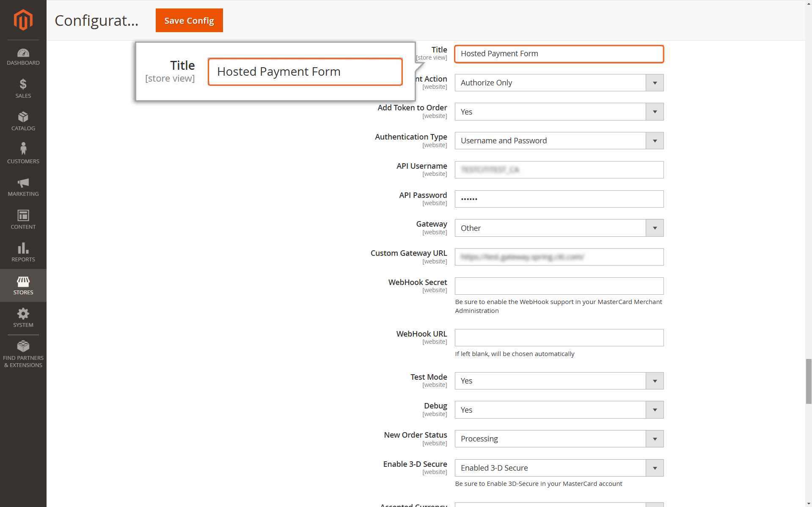The image size is (812, 507).
Task: Click the Magento logo icon
Action: click(x=23, y=20)
